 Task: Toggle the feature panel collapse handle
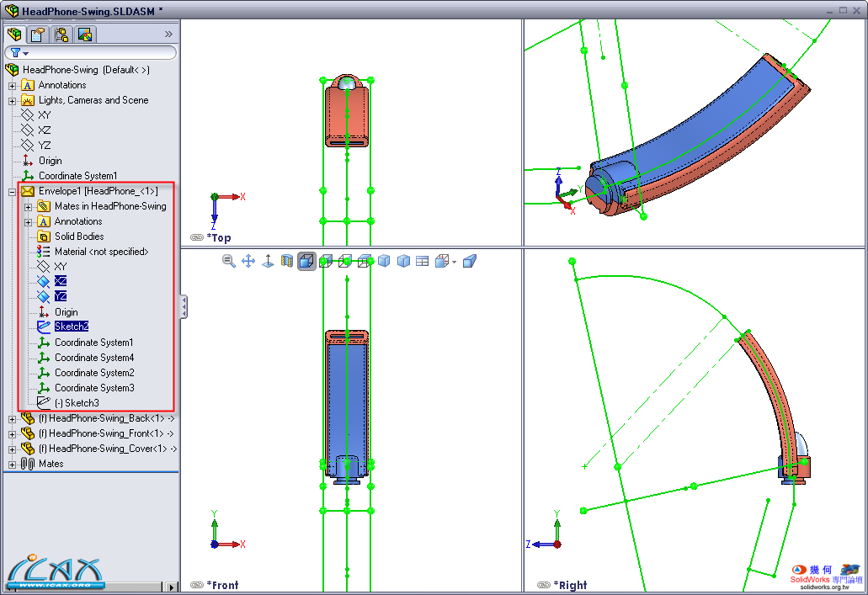[x=184, y=306]
